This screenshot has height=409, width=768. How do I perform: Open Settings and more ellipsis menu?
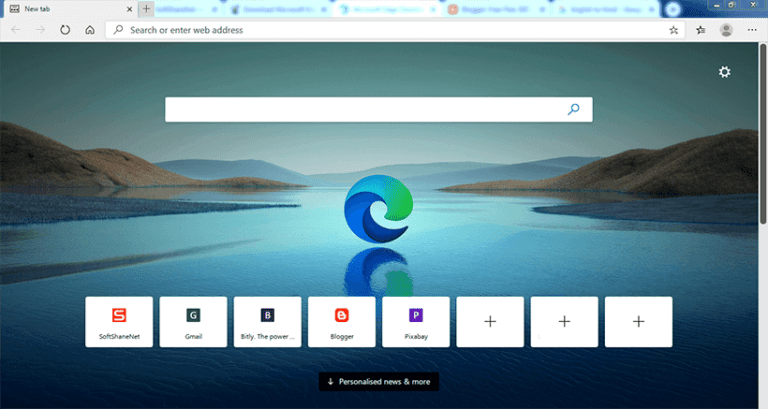pos(752,30)
